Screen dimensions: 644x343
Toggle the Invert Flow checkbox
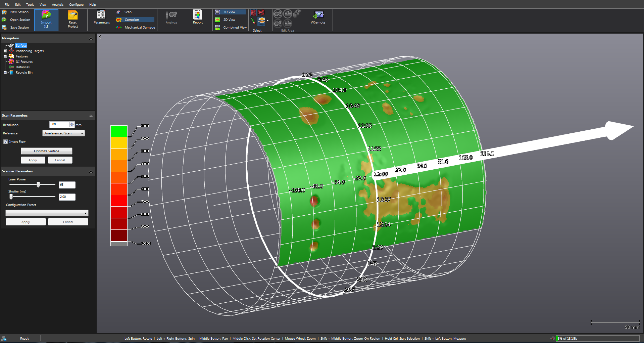pyautogui.click(x=5, y=142)
